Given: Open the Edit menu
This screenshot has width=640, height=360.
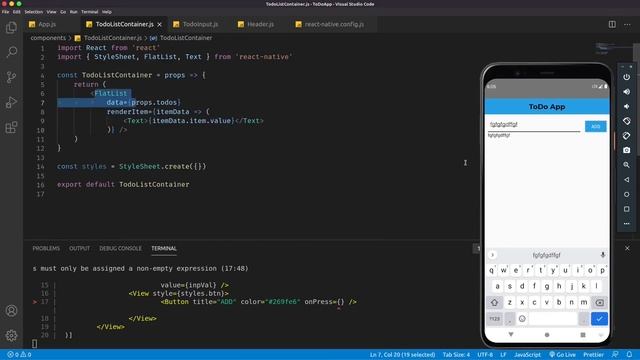Looking at the screenshot, I should point(16,12).
